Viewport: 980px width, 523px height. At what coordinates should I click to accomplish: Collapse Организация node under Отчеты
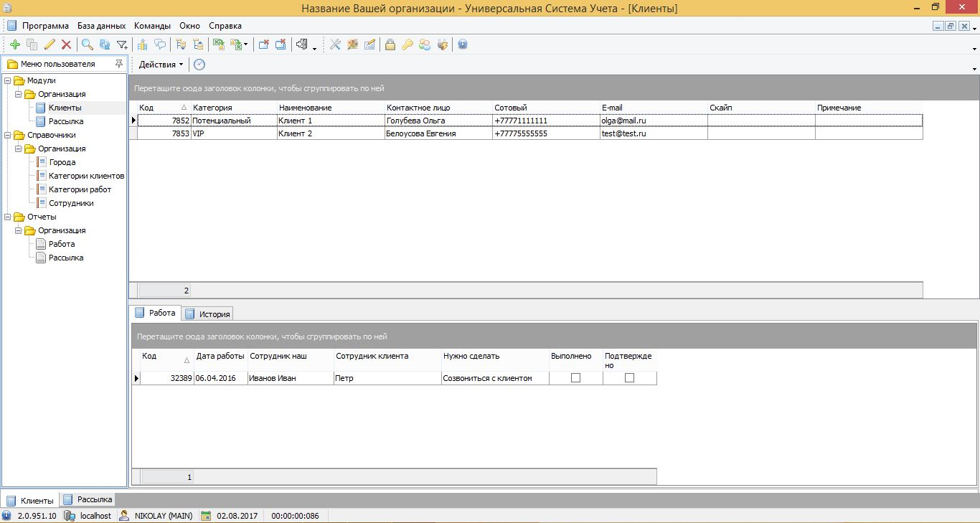click(18, 231)
